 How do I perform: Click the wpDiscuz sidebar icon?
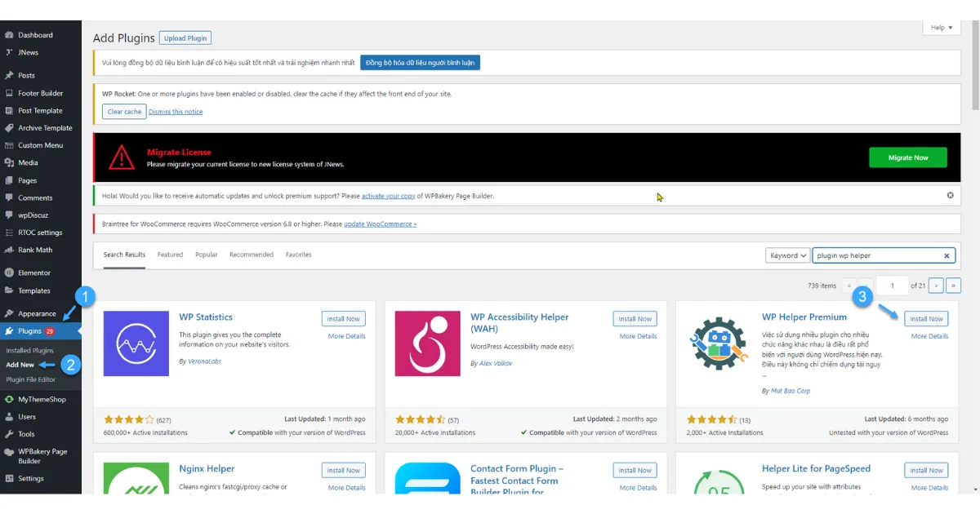[x=9, y=215]
